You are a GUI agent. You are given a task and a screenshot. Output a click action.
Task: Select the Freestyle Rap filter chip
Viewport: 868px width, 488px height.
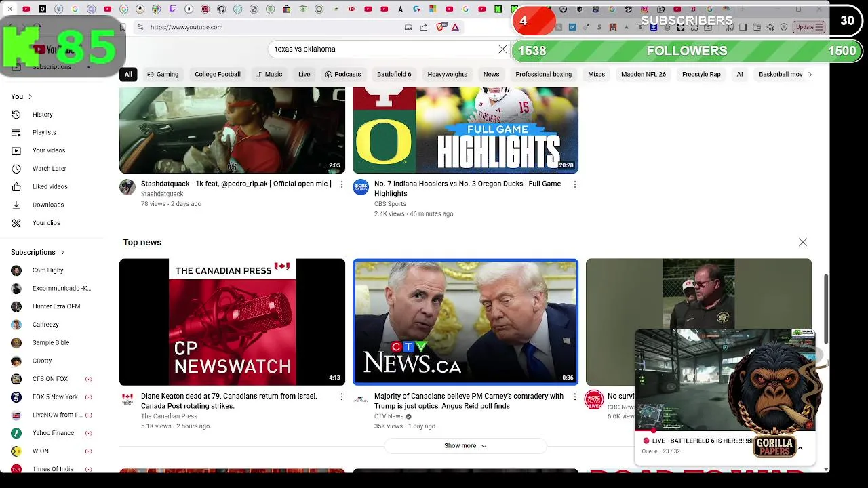[x=701, y=74]
